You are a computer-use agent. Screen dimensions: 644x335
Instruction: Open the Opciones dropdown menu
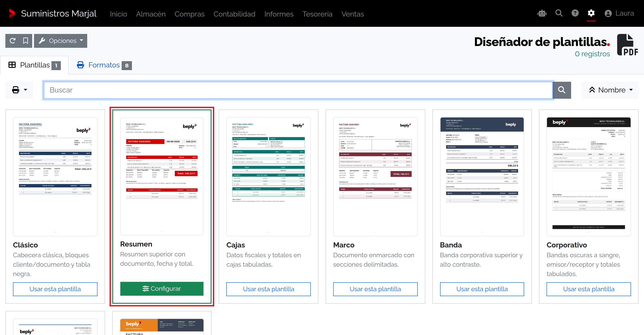61,41
